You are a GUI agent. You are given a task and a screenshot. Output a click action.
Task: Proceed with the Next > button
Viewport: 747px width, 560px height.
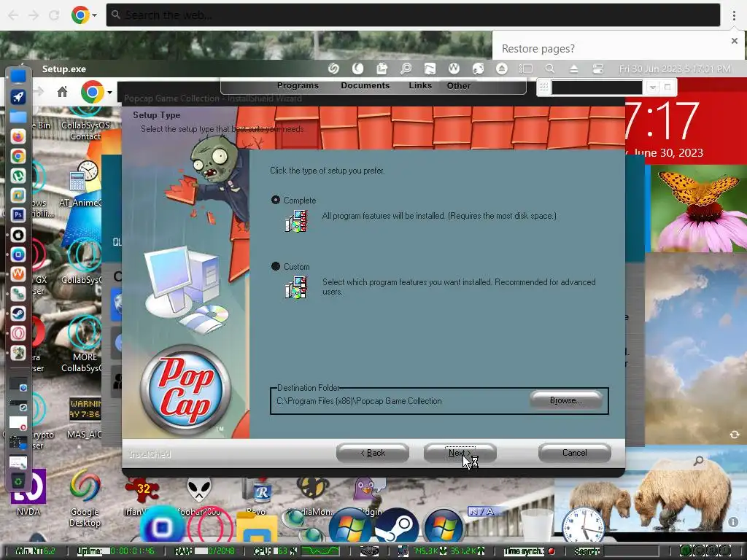tap(460, 453)
